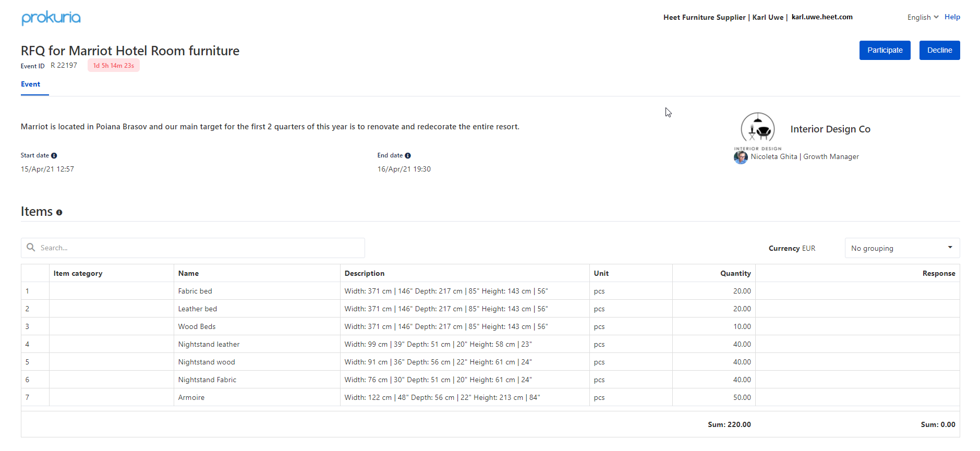Screen dimensions: 980x451
Task: Click the Currency EUR label
Action: pos(792,248)
